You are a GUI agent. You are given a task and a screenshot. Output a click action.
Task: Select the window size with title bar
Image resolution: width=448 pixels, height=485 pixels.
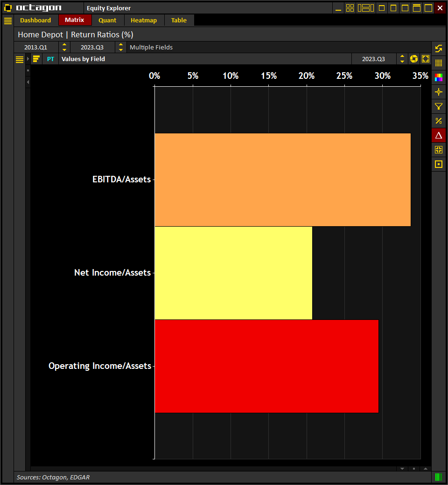417,8
